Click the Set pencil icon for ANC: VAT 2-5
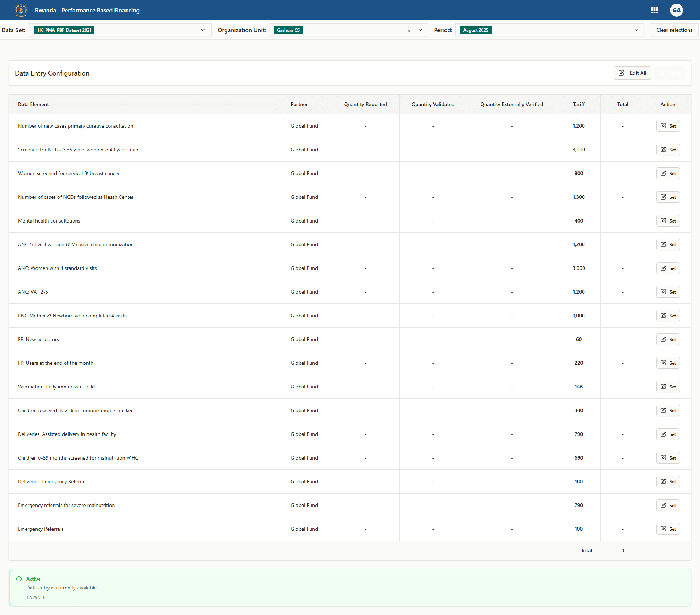Screen dimensions: 700x615 click(x=663, y=291)
